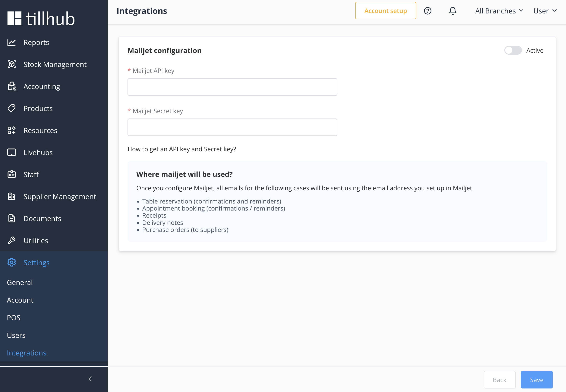Click the Save button

[x=536, y=380]
